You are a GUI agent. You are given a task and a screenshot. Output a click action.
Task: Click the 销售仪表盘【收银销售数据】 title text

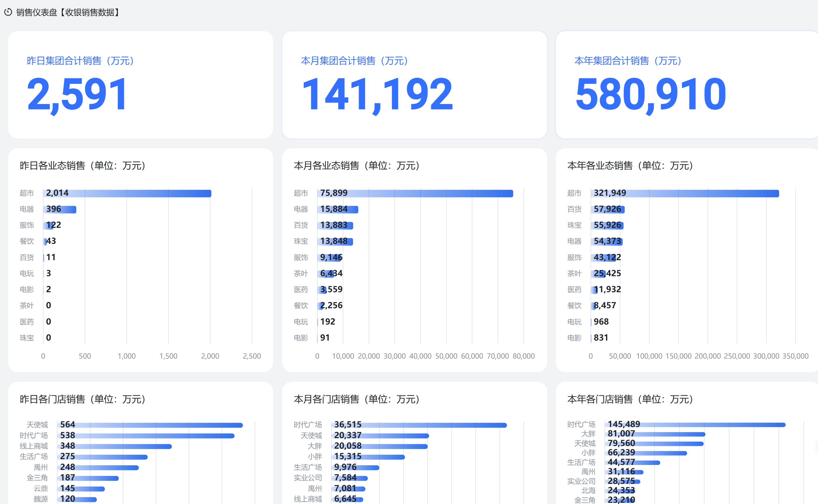(x=69, y=12)
